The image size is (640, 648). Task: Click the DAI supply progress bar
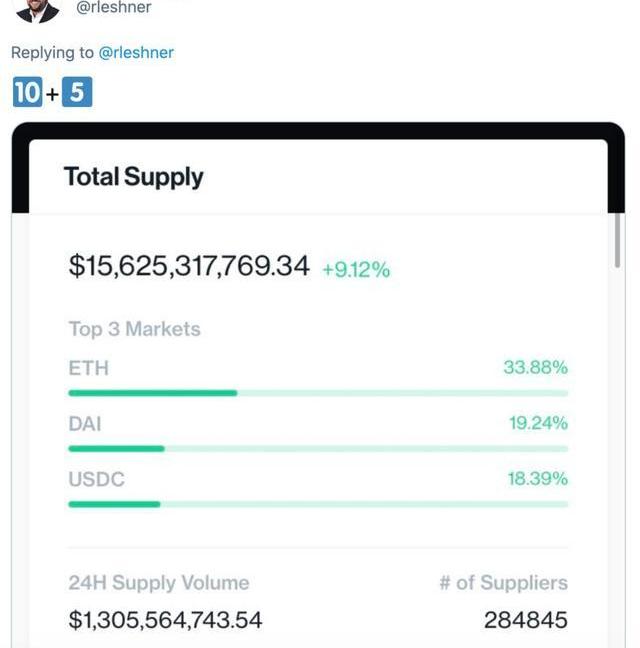point(318,449)
